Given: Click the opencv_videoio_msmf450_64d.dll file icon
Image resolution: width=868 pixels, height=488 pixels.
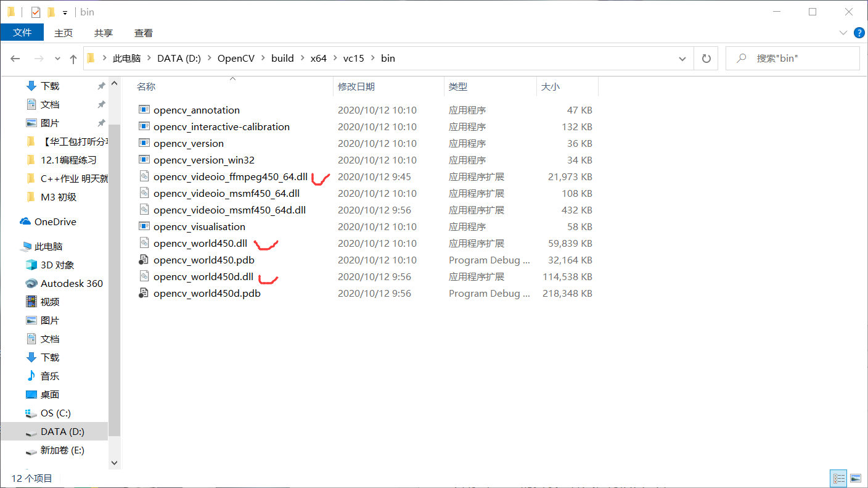Looking at the screenshot, I should pyautogui.click(x=144, y=210).
